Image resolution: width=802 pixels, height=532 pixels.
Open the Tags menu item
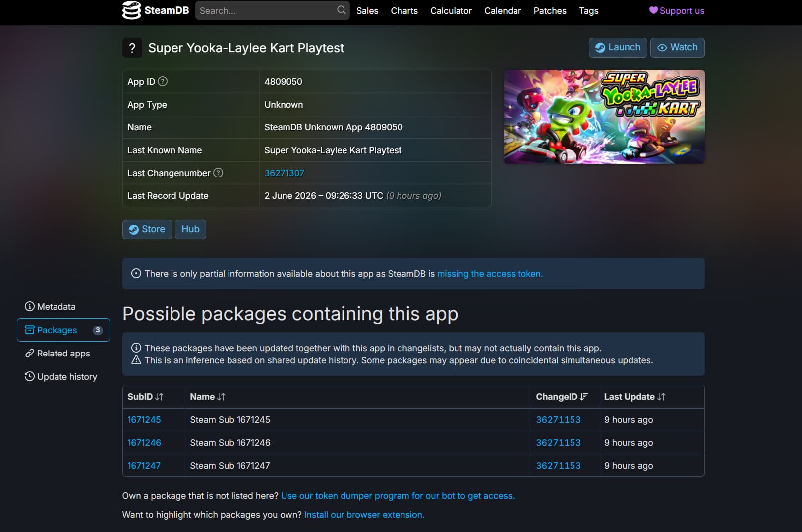point(589,11)
